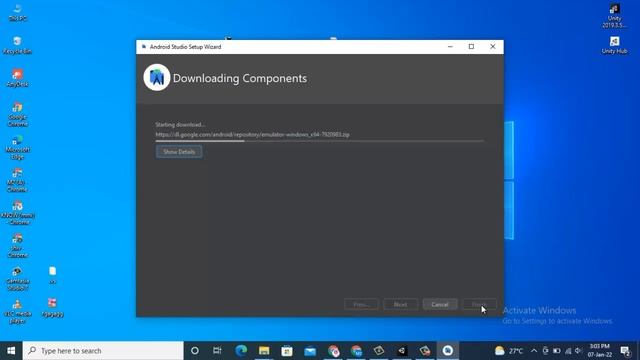The width and height of the screenshot is (640, 360).
Task: Open Mail app from the taskbar
Action: tap(310, 351)
